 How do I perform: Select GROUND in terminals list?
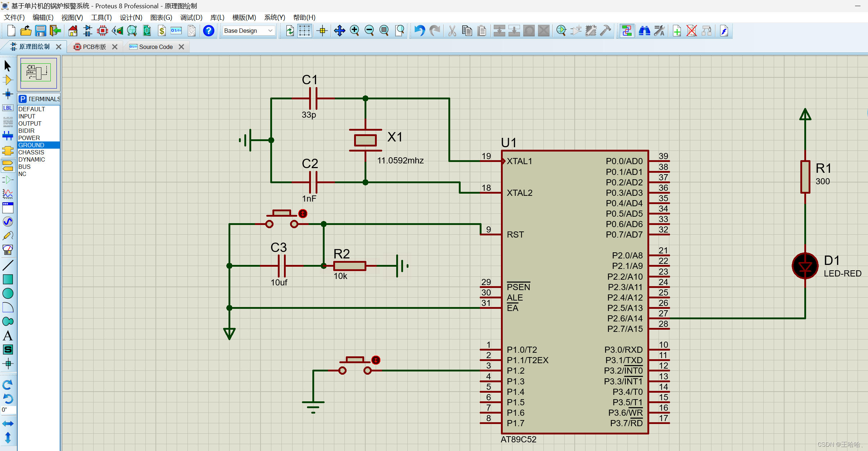39,145
